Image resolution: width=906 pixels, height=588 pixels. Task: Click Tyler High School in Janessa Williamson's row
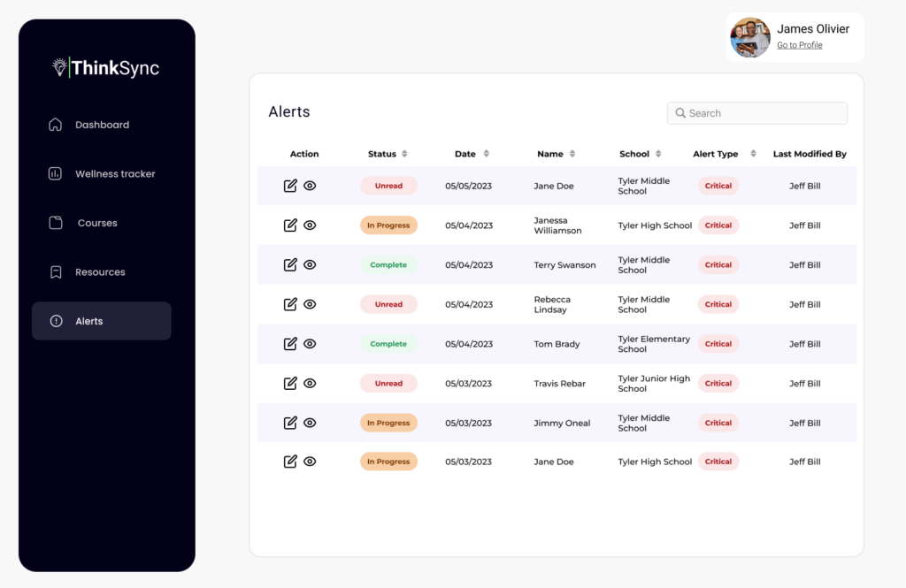point(655,225)
